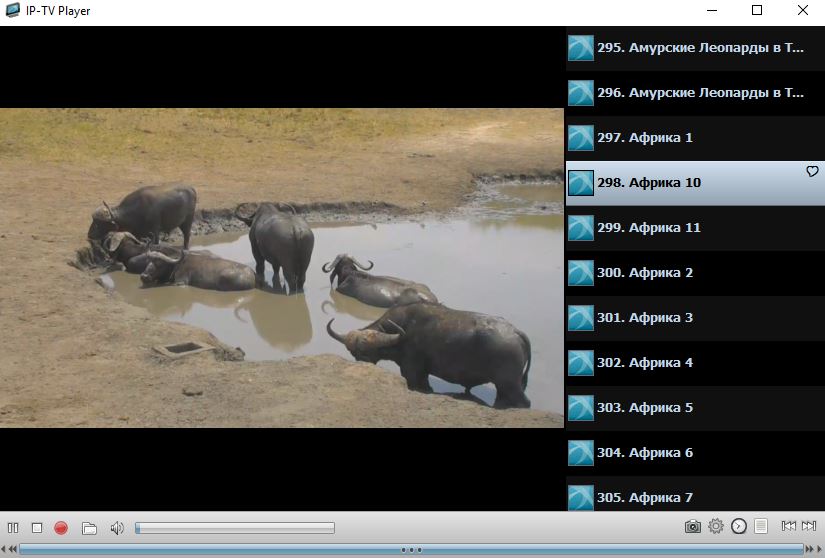Image resolution: width=825 pixels, height=558 pixels.
Task: Maximize the IP-TV Player window
Action: coord(757,10)
